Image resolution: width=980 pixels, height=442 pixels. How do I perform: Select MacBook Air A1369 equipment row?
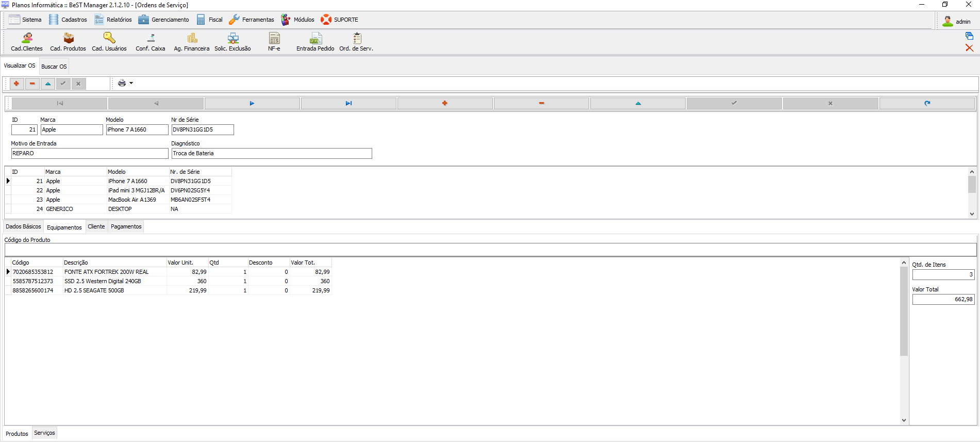(131, 200)
